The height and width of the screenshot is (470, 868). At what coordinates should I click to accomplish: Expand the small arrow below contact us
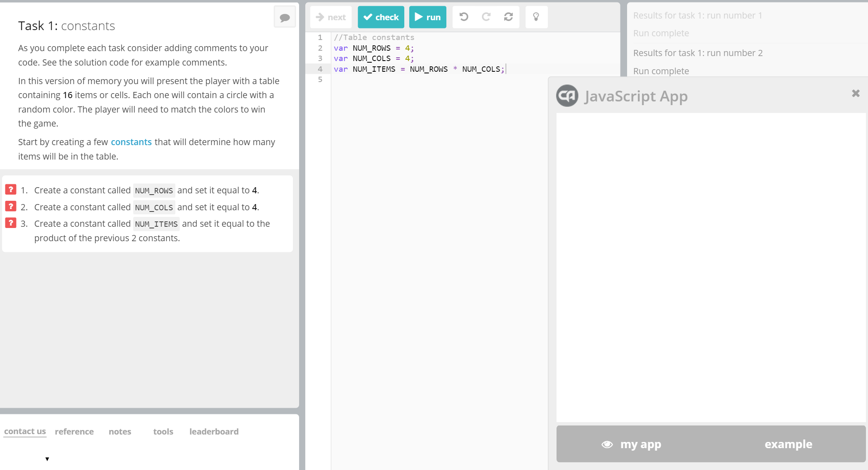coord(47,459)
